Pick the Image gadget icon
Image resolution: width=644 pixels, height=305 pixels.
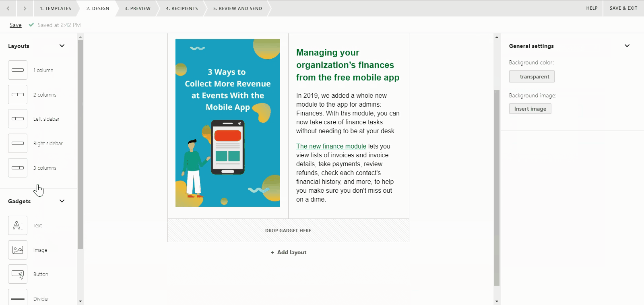[x=18, y=250]
